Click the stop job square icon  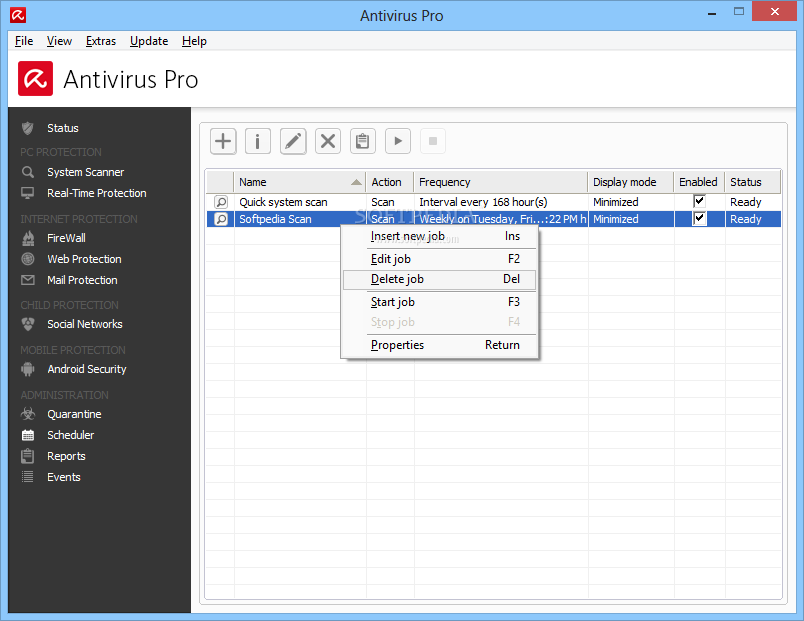(x=433, y=141)
